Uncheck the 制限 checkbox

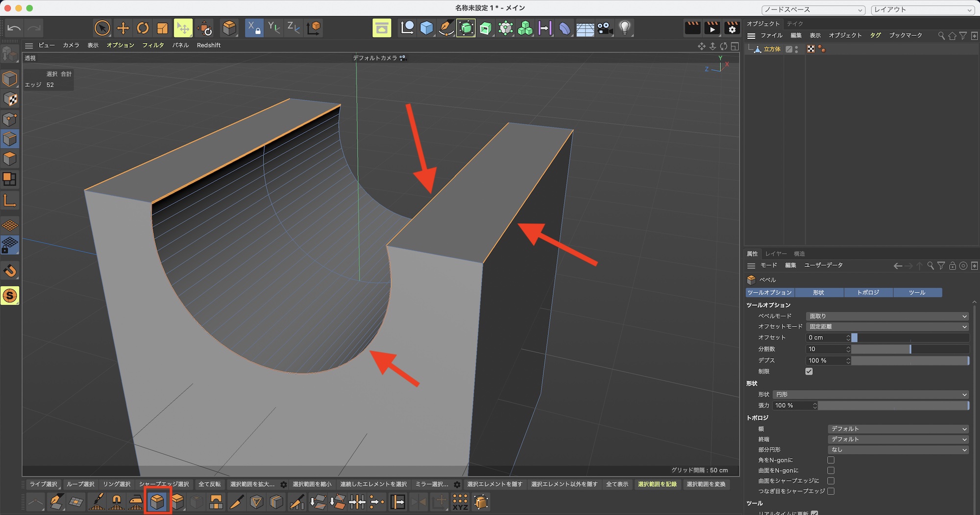pyautogui.click(x=809, y=371)
